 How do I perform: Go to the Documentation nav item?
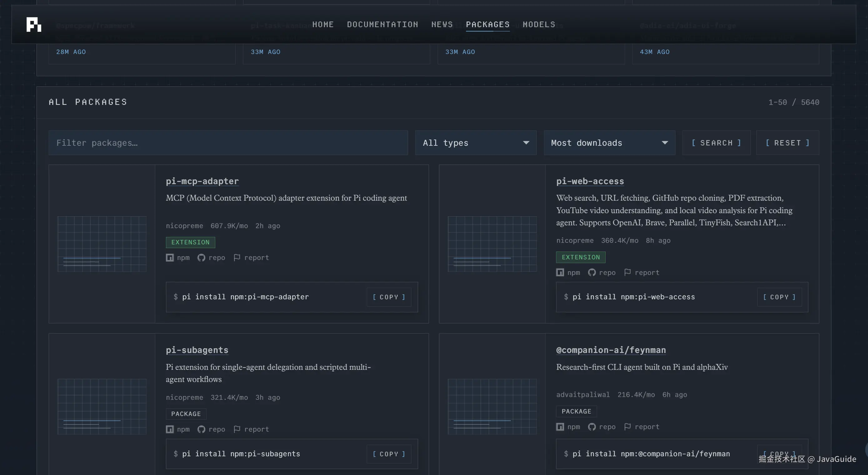[382, 25]
